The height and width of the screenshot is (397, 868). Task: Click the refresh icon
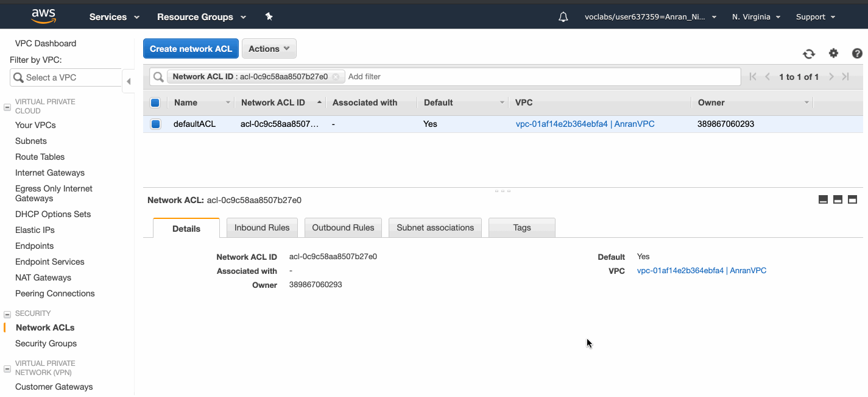pyautogui.click(x=808, y=54)
